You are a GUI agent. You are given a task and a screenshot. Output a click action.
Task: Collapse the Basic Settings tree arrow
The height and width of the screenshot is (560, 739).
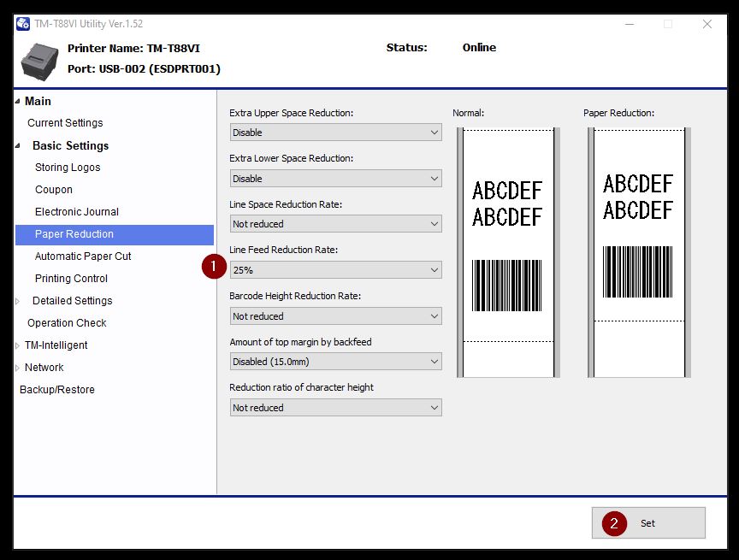pyautogui.click(x=17, y=146)
